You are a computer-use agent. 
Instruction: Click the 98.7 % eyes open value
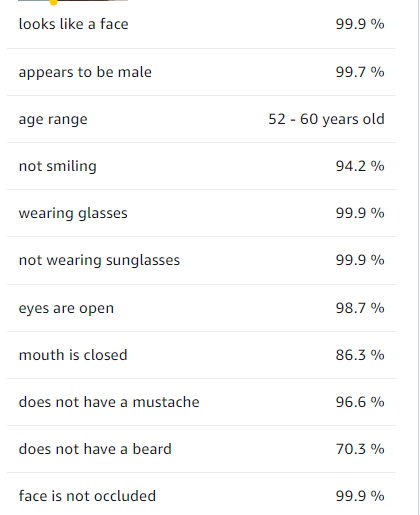(360, 308)
